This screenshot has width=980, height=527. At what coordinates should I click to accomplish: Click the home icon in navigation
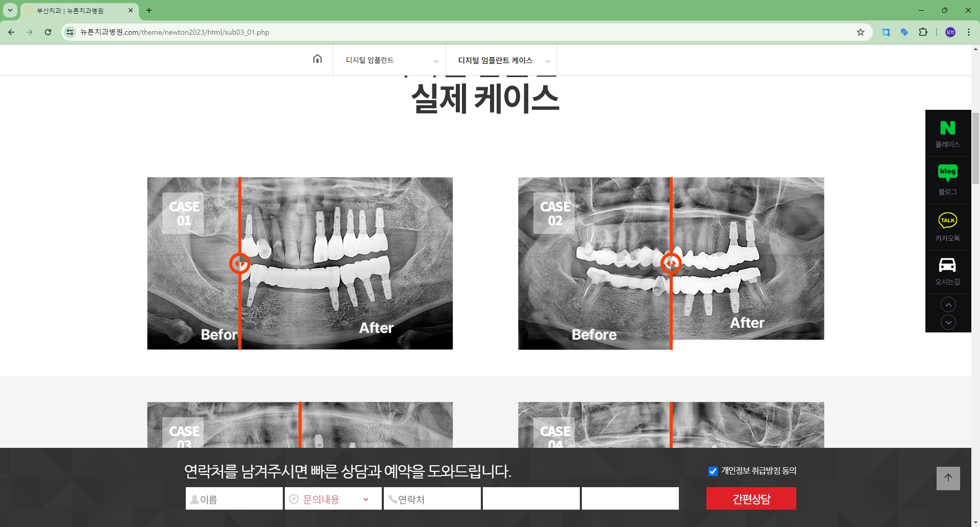pos(317,59)
